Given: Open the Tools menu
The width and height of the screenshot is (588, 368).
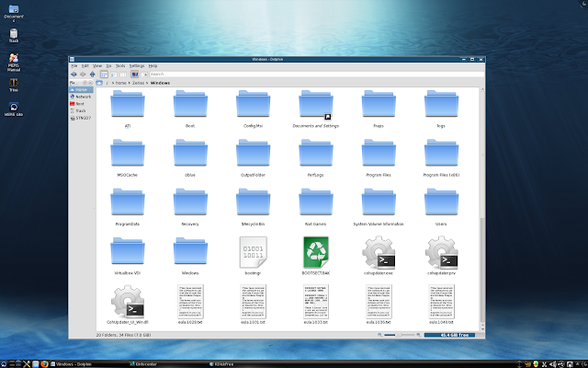Looking at the screenshot, I should (121, 66).
